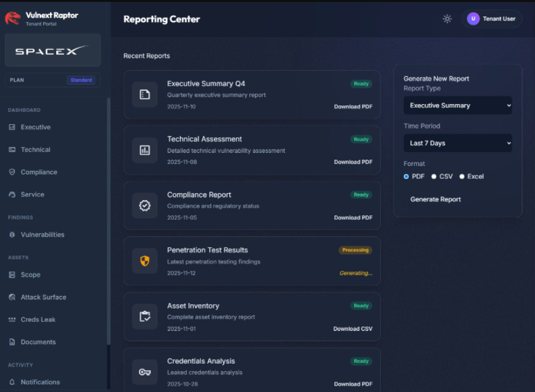Open the Service menu item

click(x=32, y=194)
